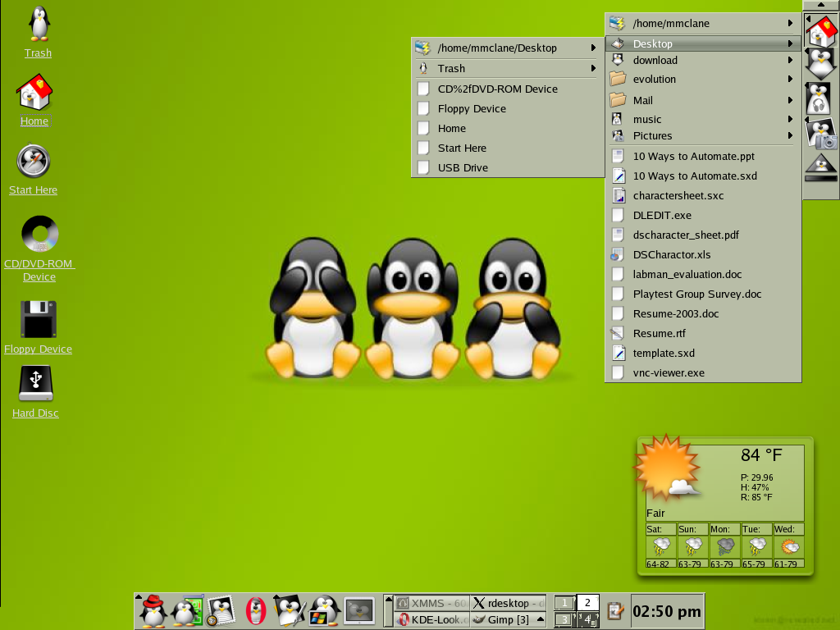Open Resume.rtf
Viewport: 840px width, 630px height.
(x=703, y=333)
